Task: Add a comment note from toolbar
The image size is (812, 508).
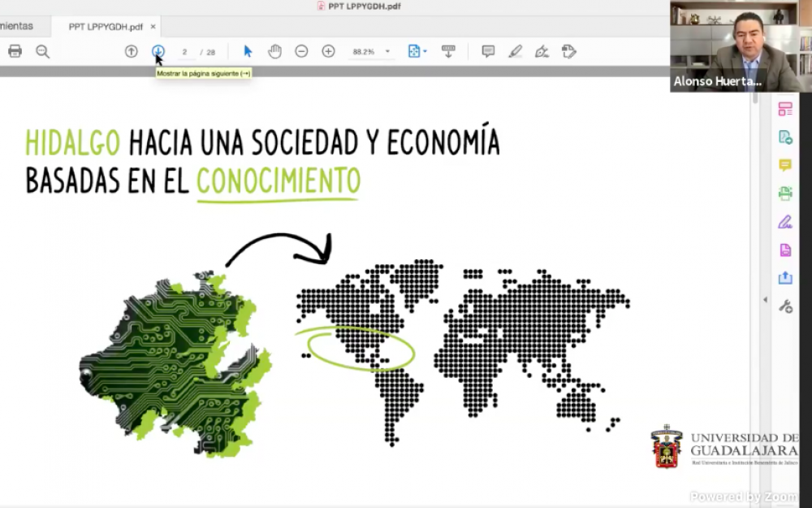Action: (488, 51)
